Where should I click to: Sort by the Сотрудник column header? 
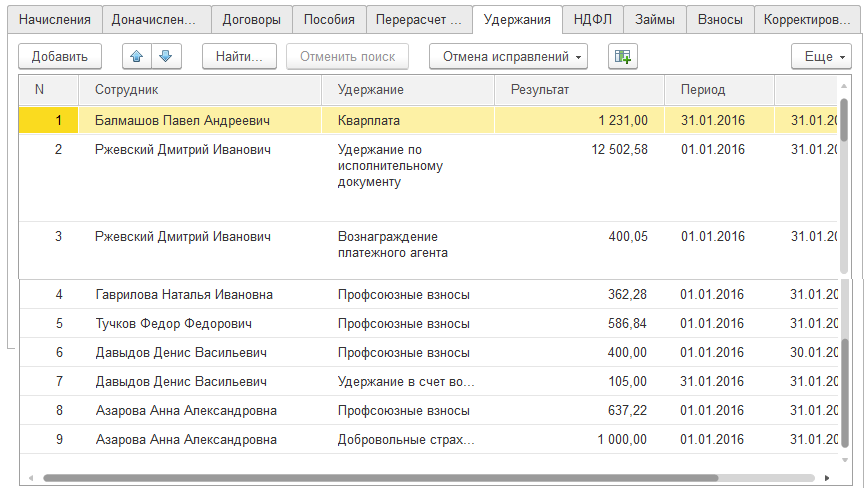pyautogui.click(x=200, y=90)
